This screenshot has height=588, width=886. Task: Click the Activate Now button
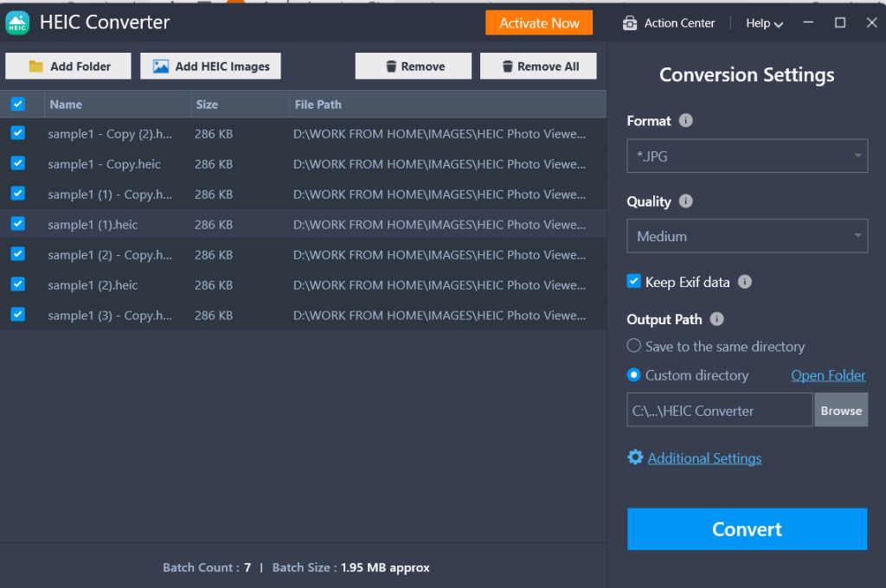point(539,23)
